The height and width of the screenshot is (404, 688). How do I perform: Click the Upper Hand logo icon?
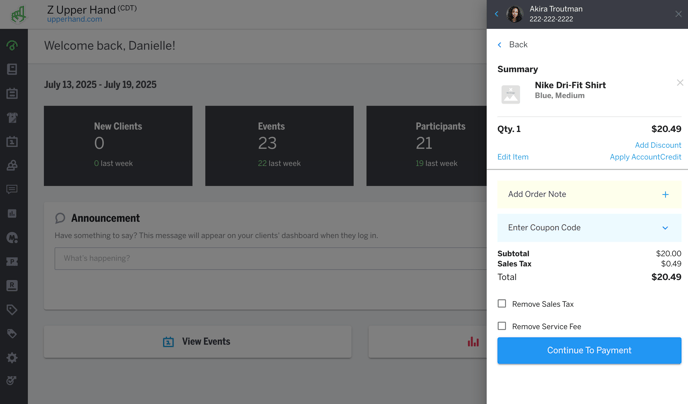tap(18, 14)
